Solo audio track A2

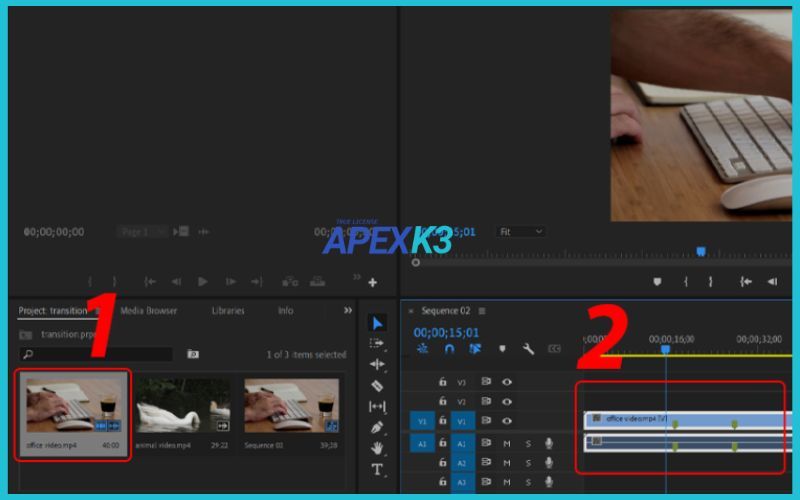tap(528, 463)
